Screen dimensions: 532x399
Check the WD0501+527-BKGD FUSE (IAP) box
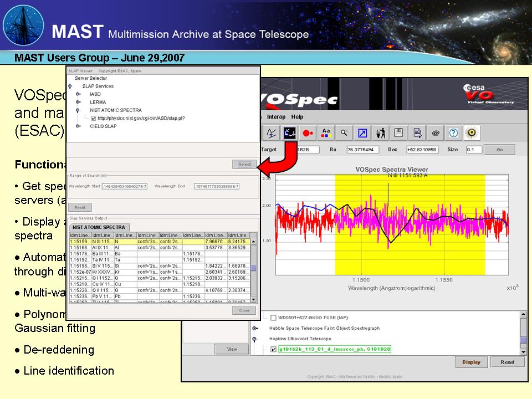point(273,318)
